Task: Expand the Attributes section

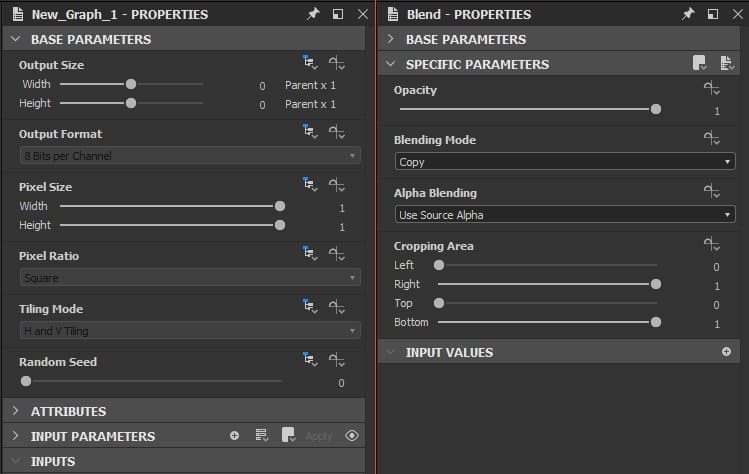Action: click(15, 410)
